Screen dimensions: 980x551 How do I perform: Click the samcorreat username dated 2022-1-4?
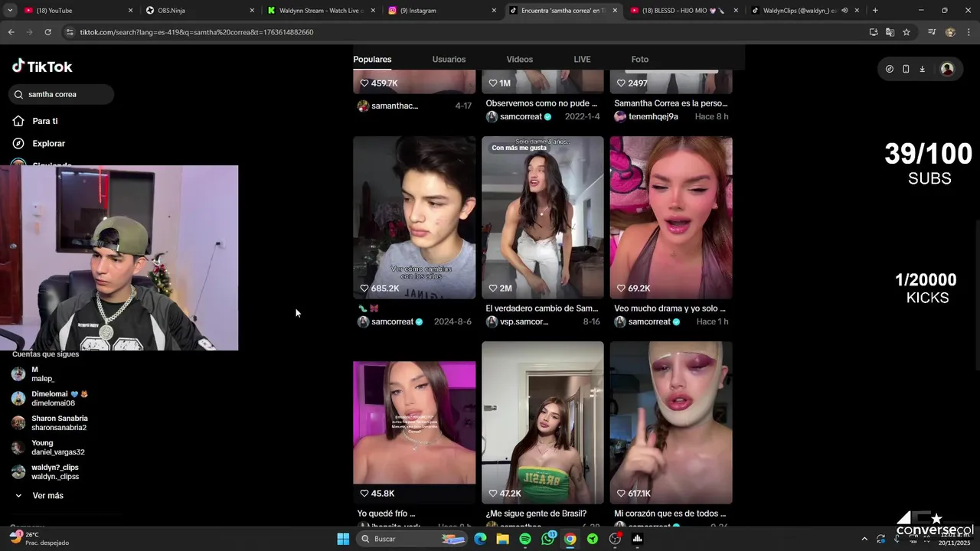click(521, 117)
